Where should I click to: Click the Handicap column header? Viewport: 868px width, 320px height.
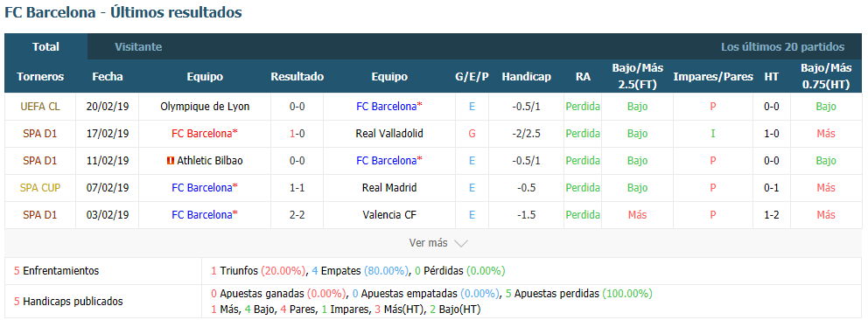527,77
